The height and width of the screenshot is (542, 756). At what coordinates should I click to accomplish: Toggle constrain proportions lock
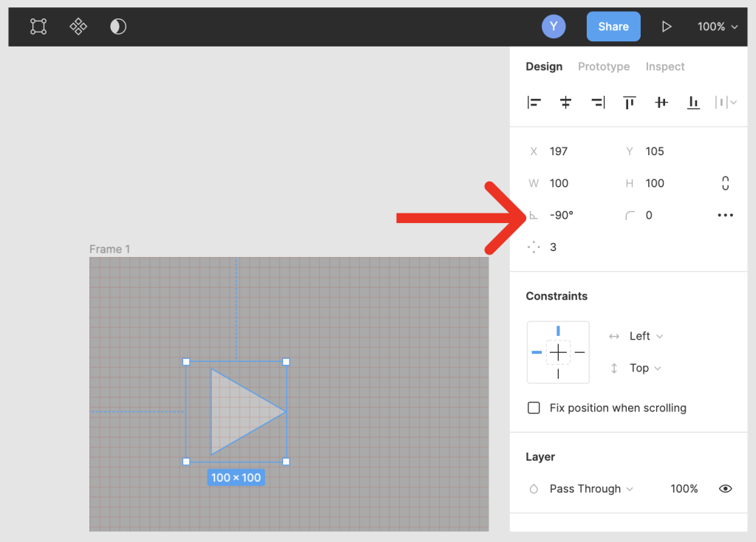725,183
